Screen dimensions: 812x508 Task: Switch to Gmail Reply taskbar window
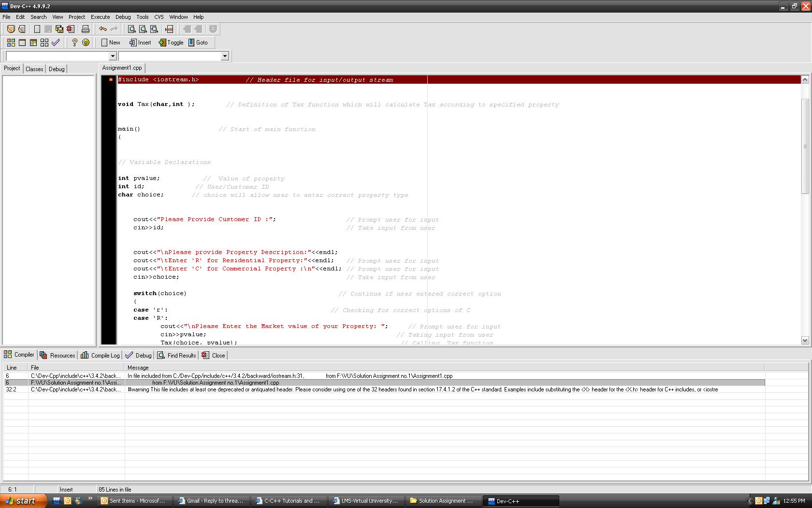pyautogui.click(x=212, y=501)
